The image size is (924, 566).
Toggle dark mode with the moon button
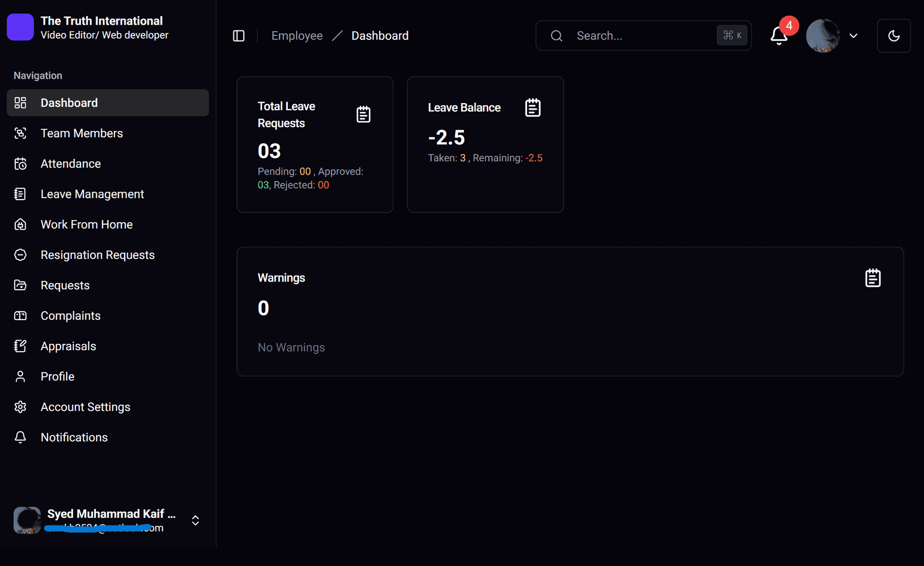click(x=894, y=36)
